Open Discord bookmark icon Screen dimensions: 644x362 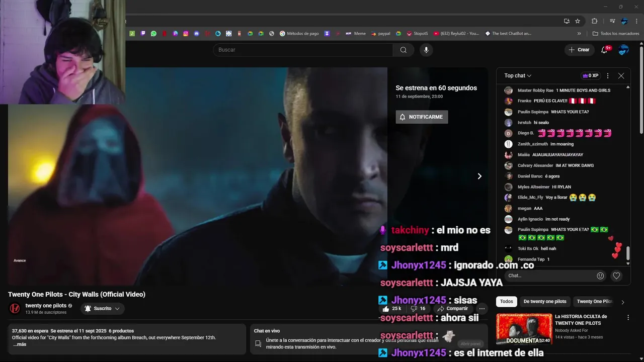pyautogui.click(x=197, y=34)
